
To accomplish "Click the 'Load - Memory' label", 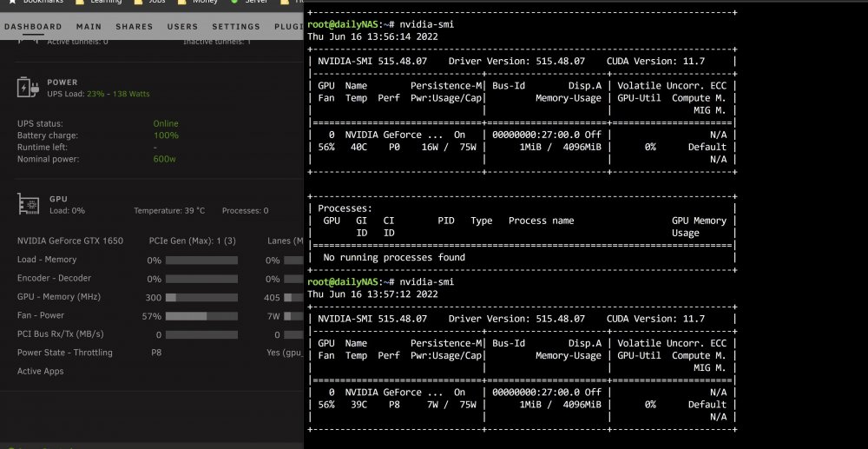I will [x=47, y=260].
